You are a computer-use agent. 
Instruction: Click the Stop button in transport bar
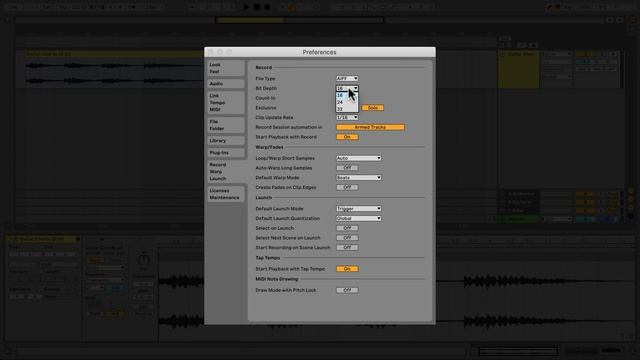[257, 7]
